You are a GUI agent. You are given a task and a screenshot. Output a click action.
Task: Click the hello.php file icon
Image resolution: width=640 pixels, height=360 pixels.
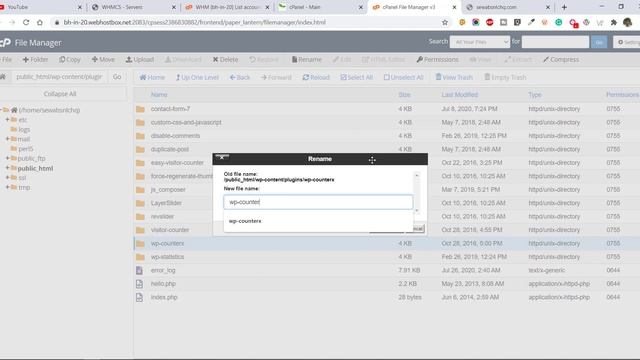tap(139, 284)
